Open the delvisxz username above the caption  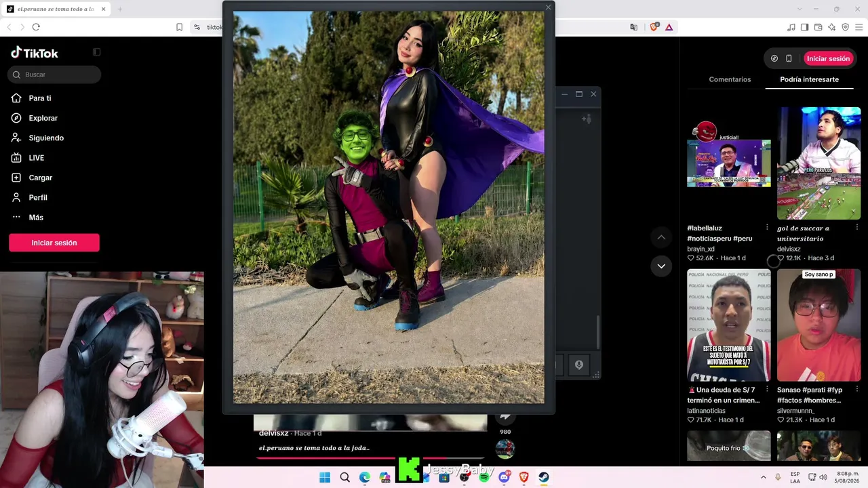(x=274, y=433)
